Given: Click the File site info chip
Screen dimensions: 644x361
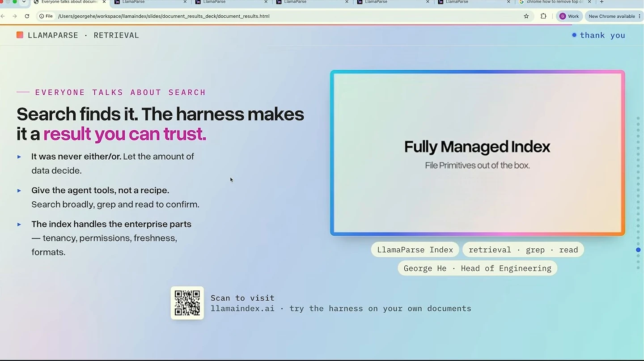Looking at the screenshot, I should click(x=46, y=16).
